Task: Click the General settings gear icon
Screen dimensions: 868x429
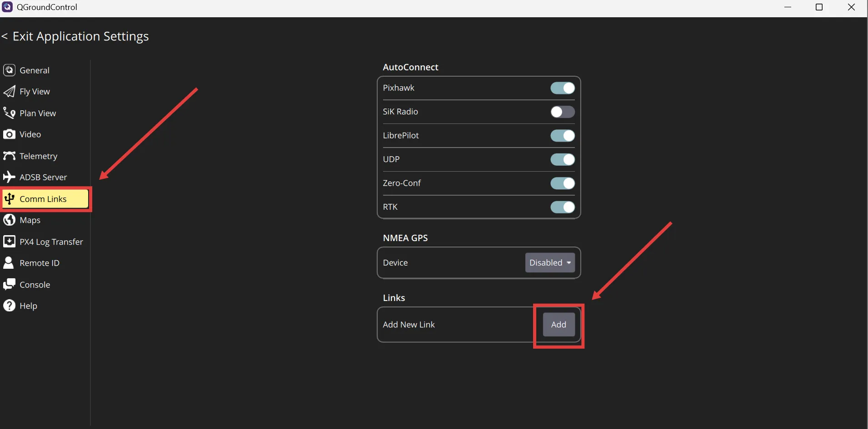Action: 9,70
